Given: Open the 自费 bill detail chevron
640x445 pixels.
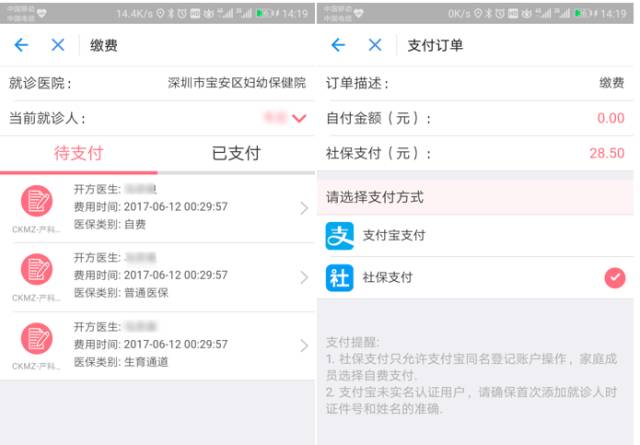Looking at the screenshot, I should (304, 208).
